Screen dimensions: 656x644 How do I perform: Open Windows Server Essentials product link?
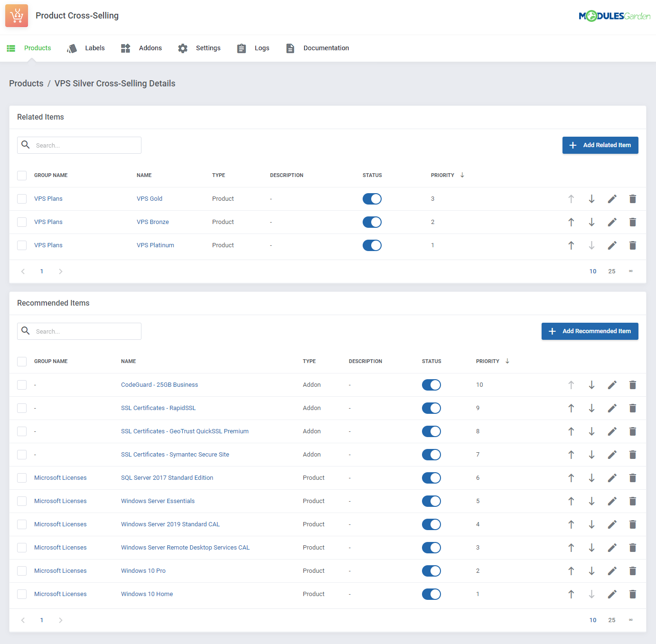tap(158, 501)
